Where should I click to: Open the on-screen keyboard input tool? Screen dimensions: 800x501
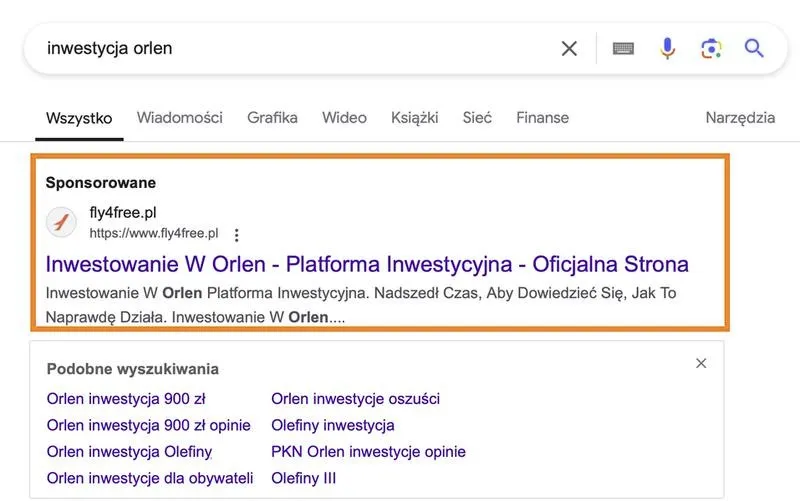click(x=623, y=48)
